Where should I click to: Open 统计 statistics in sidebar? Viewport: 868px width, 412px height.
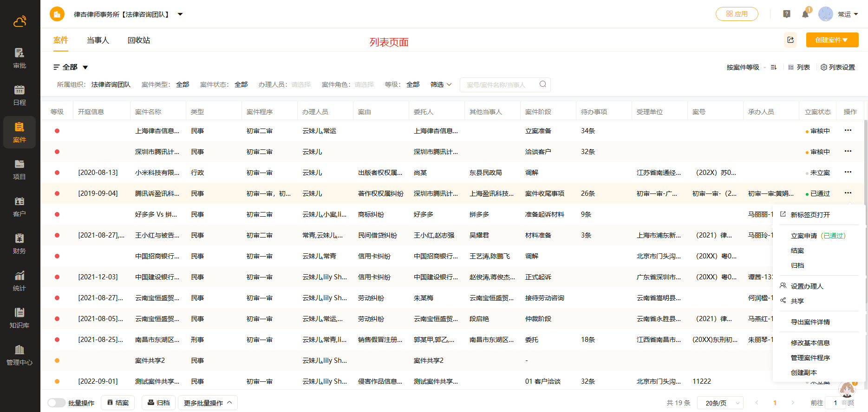click(x=20, y=281)
